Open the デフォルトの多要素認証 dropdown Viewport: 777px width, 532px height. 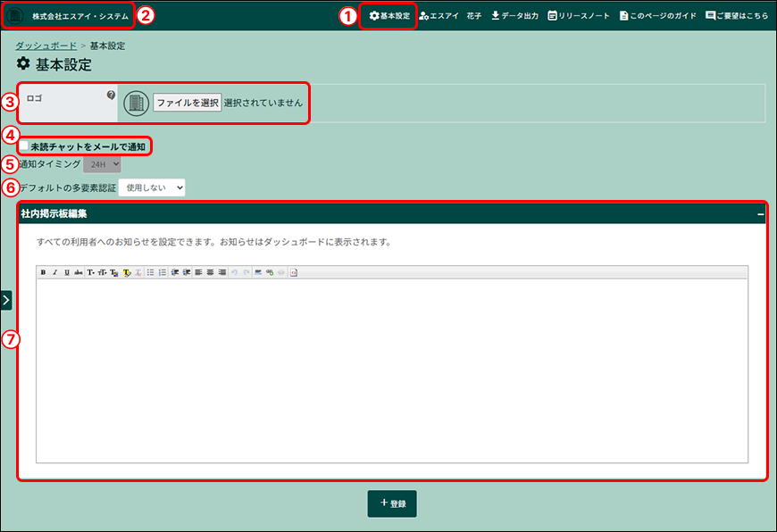152,187
